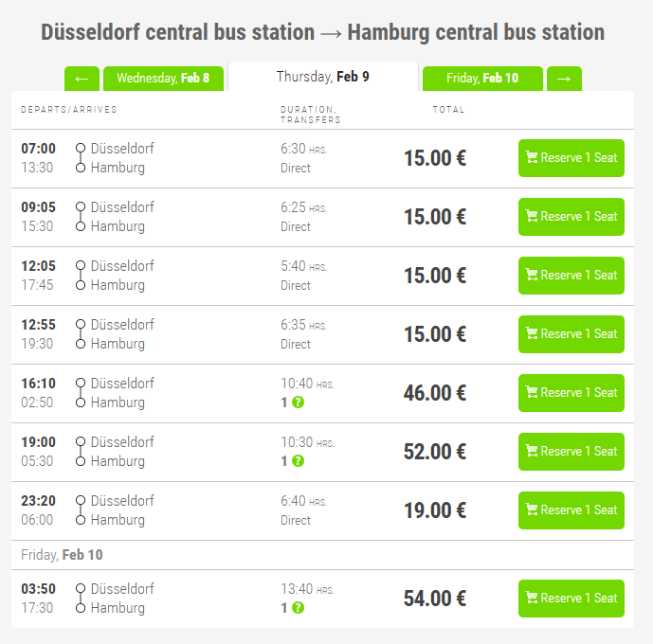Click the 5:40 hrs direct trip duration
The height and width of the screenshot is (644, 653).
[x=303, y=276]
